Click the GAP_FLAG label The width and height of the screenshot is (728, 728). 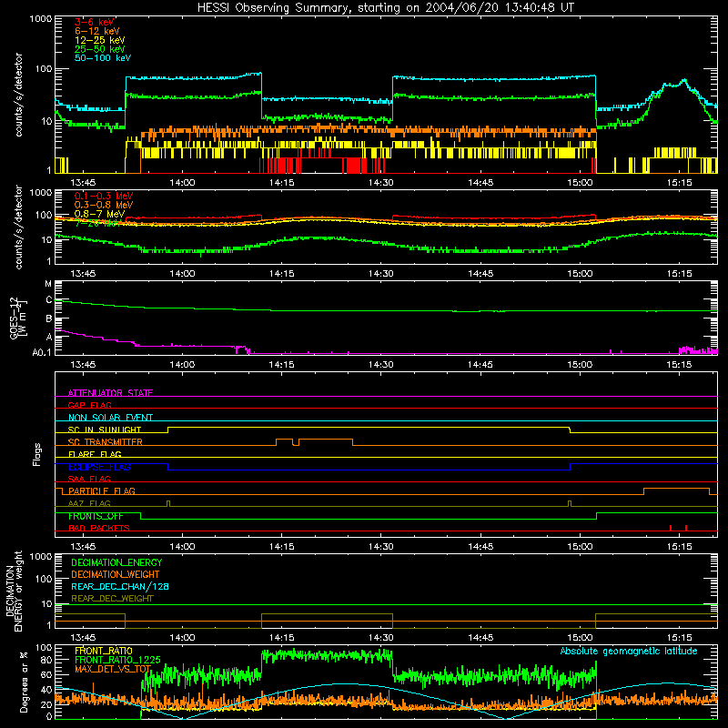89,405
